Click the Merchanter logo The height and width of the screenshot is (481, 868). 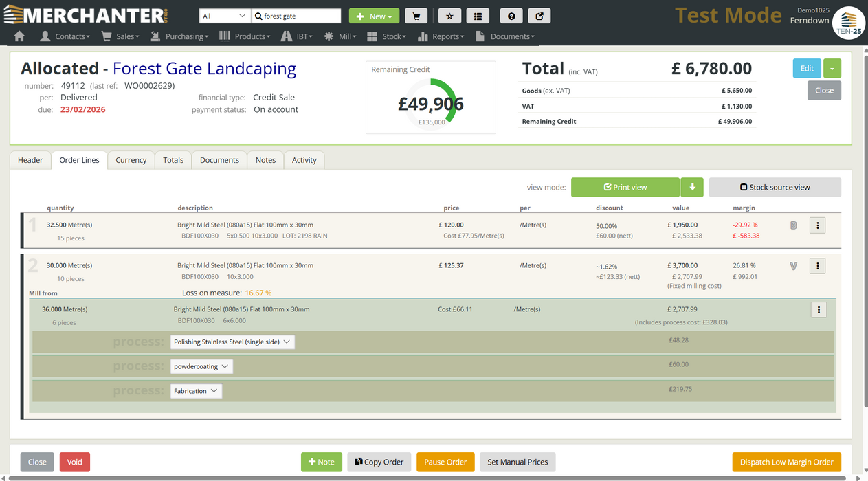coord(85,16)
